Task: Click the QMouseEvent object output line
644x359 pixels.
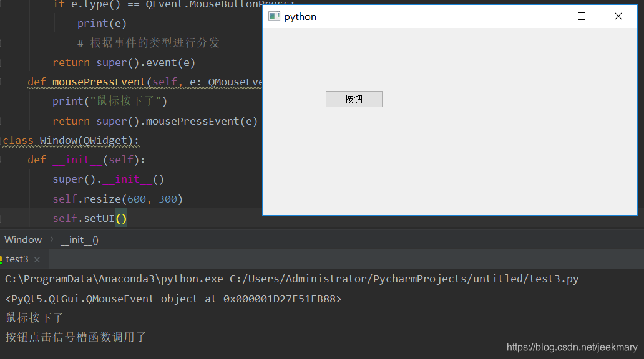Action: point(173,299)
